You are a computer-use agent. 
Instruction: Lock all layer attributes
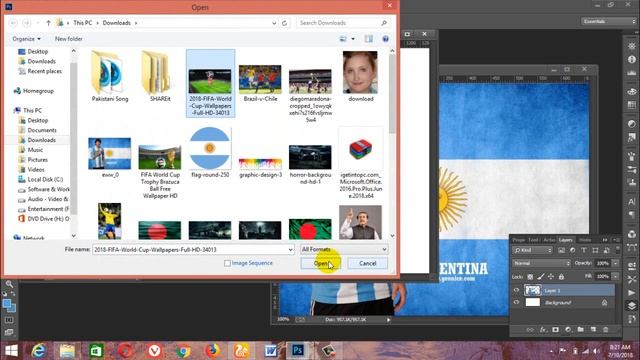coord(561,277)
